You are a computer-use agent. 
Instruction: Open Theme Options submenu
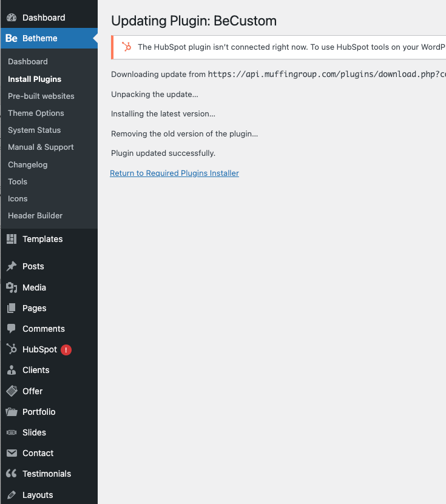[x=36, y=113]
